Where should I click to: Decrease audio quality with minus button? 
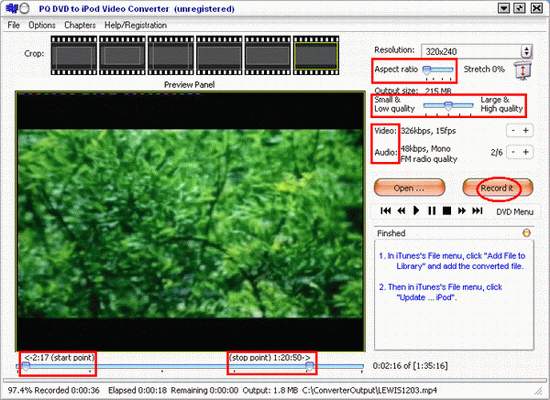[513, 152]
